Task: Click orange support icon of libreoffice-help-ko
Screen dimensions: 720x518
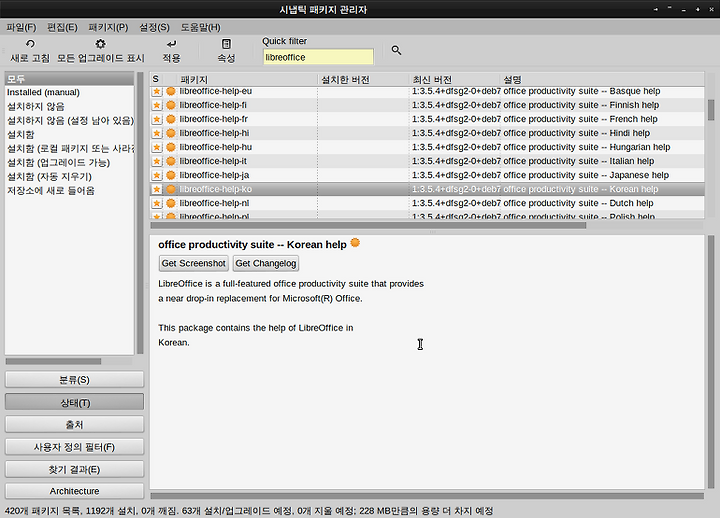Action: pos(171,189)
